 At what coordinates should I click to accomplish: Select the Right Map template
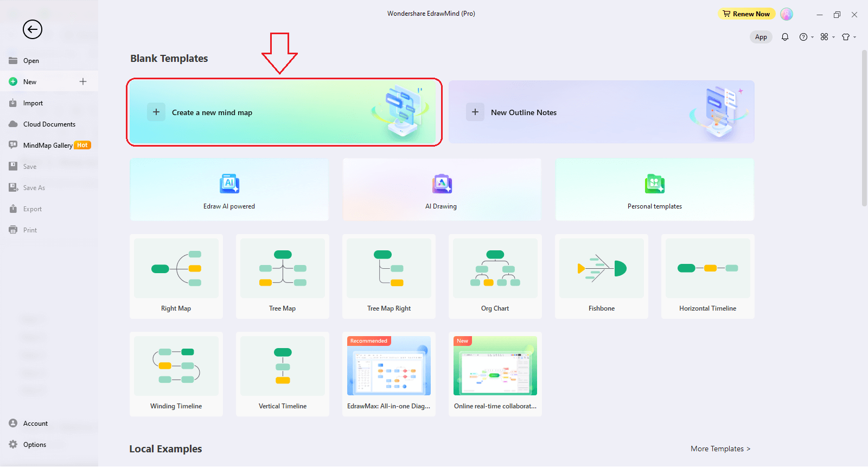[176, 276]
